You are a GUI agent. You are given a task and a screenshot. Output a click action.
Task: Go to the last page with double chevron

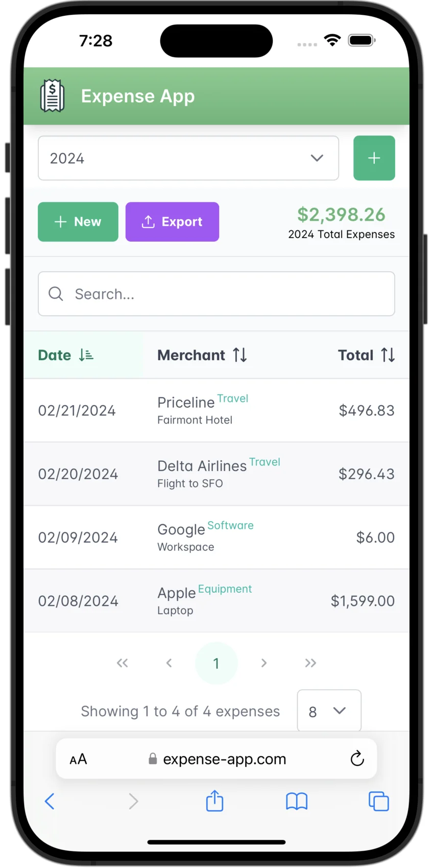pos(310,663)
